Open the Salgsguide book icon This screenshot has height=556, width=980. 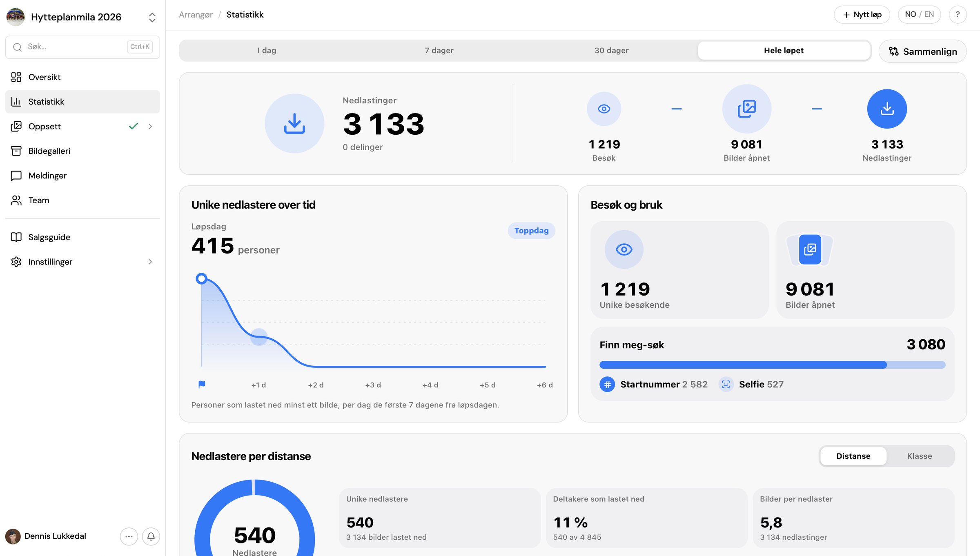16,237
